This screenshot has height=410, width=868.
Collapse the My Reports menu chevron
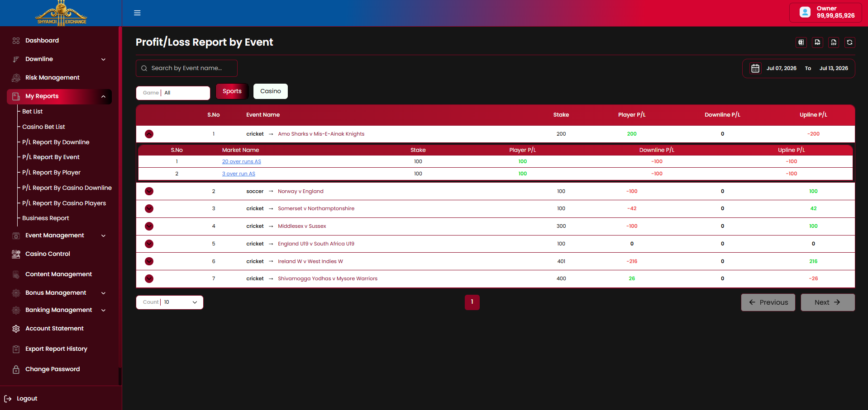pyautogui.click(x=103, y=96)
